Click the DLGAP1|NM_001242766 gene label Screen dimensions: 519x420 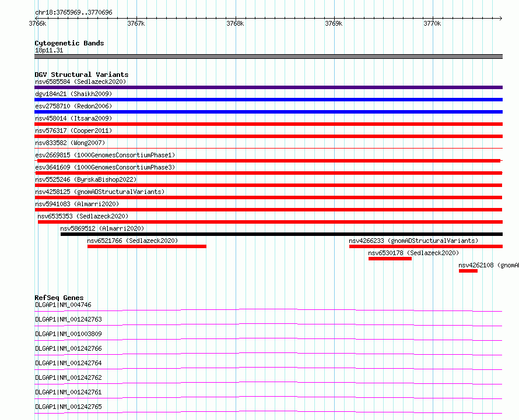[68, 348]
